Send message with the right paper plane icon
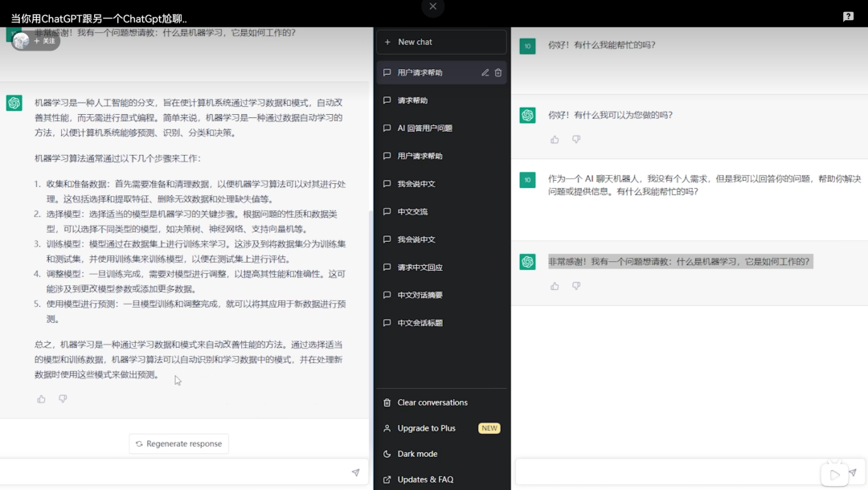 click(x=854, y=474)
